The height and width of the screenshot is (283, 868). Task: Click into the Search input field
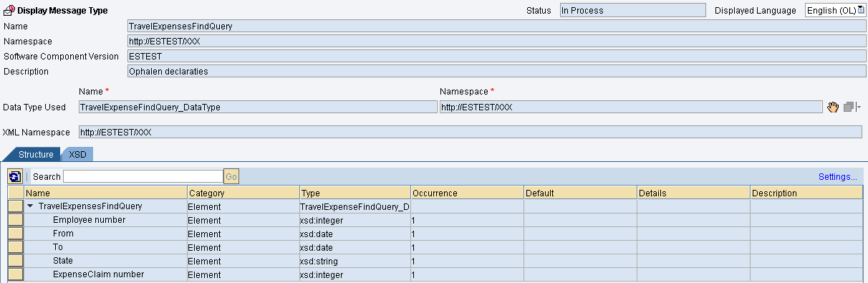[143, 176]
